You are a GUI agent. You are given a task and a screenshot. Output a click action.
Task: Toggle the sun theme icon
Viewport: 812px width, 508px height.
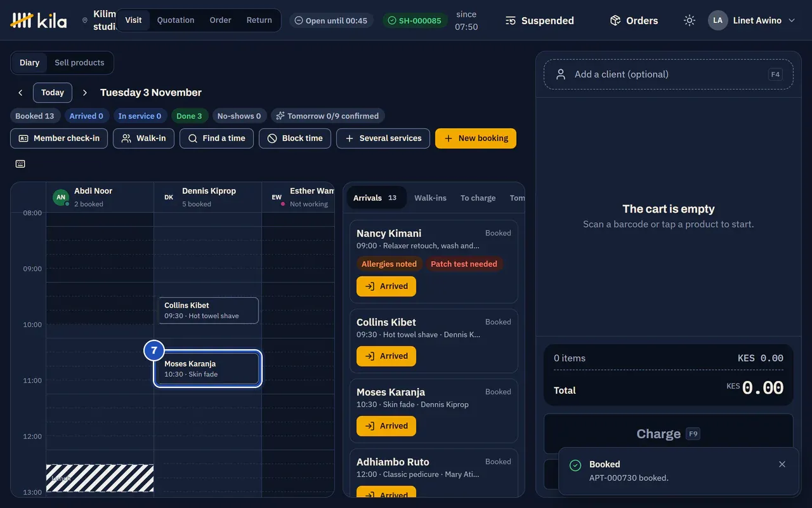(x=690, y=20)
